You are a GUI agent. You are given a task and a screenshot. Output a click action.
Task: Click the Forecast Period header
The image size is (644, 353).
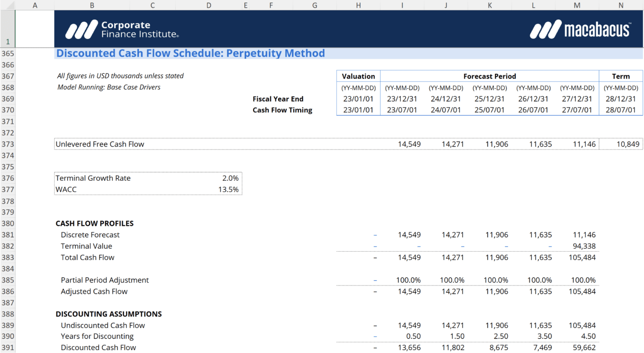coord(489,76)
